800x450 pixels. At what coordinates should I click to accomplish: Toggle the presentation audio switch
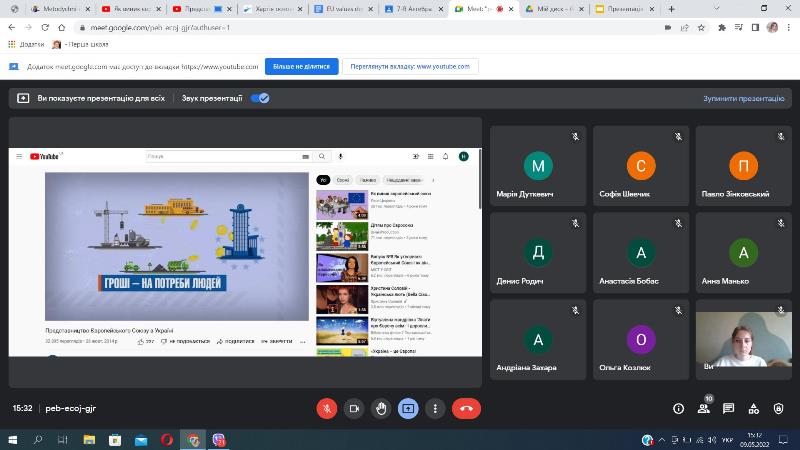point(260,99)
